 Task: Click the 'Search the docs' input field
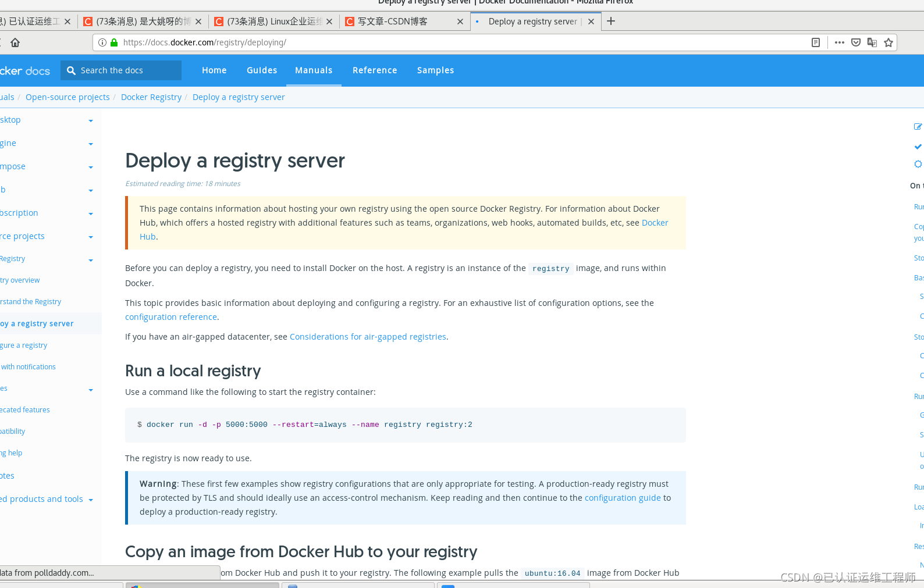[x=121, y=70]
